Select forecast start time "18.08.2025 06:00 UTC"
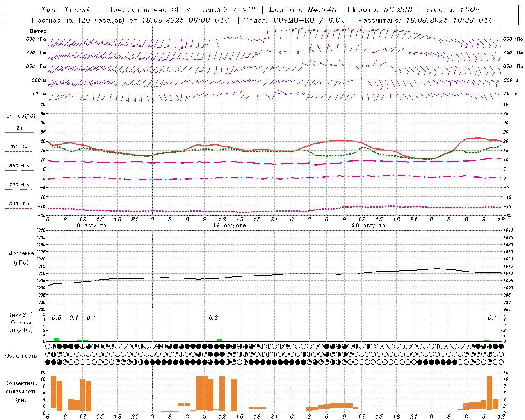 [x=185, y=20]
